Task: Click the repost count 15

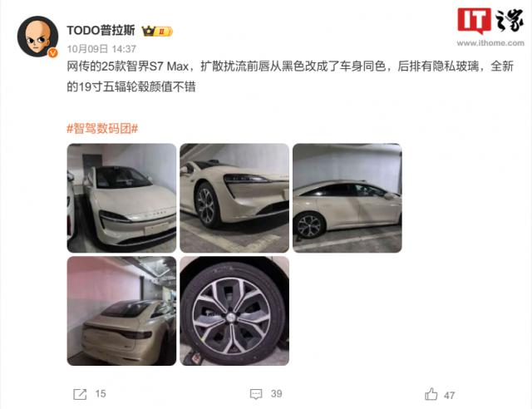Action: point(101,394)
